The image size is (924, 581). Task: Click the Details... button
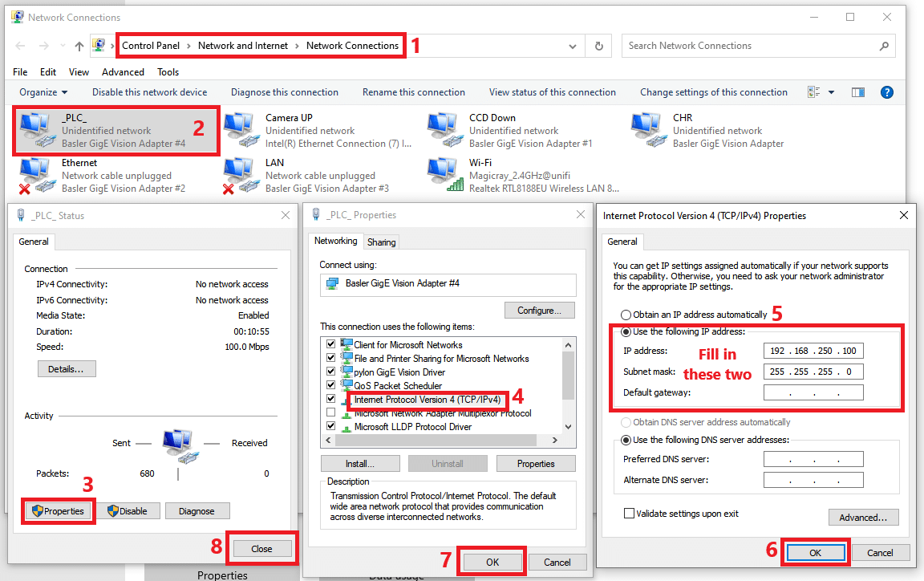[67, 369]
